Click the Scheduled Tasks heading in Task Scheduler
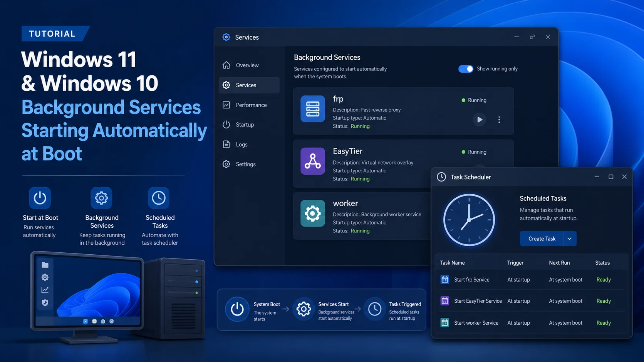Viewport: 644px width, 362px height. coord(543,199)
